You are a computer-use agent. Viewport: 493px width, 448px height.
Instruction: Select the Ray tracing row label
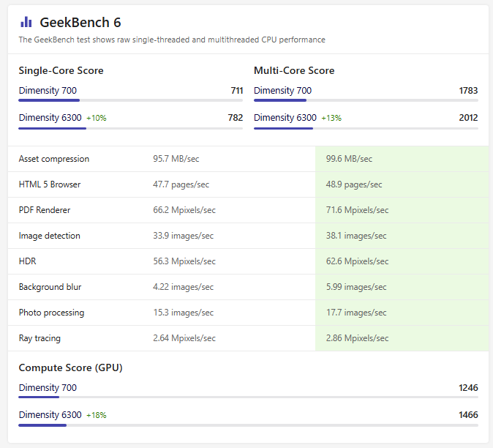(39, 338)
